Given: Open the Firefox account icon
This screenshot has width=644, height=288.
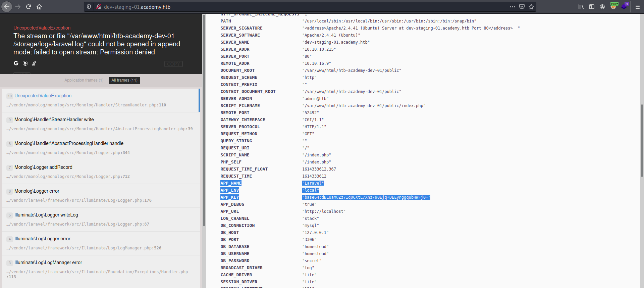Looking at the screenshot, I should coord(602,7).
